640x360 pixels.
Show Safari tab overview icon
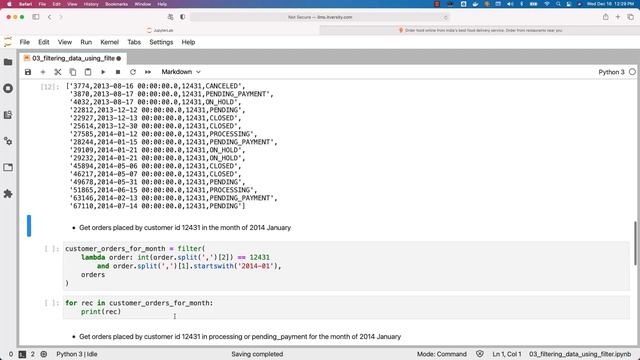click(631, 17)
